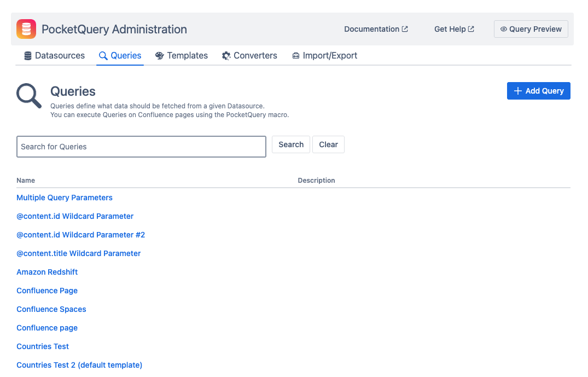
Task: Open the Amazon Redshift query
Action: tap(47, 272)
